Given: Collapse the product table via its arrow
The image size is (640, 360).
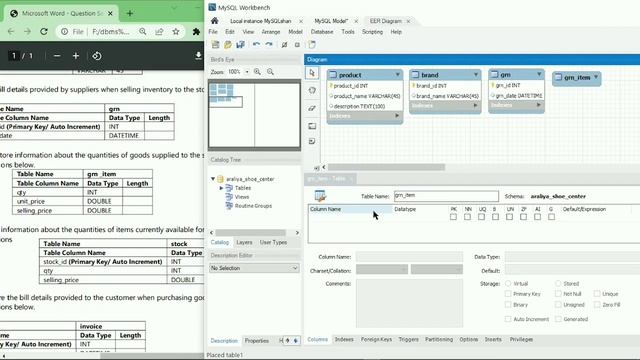Looking at the screenshot, I should tap(397, 75).
